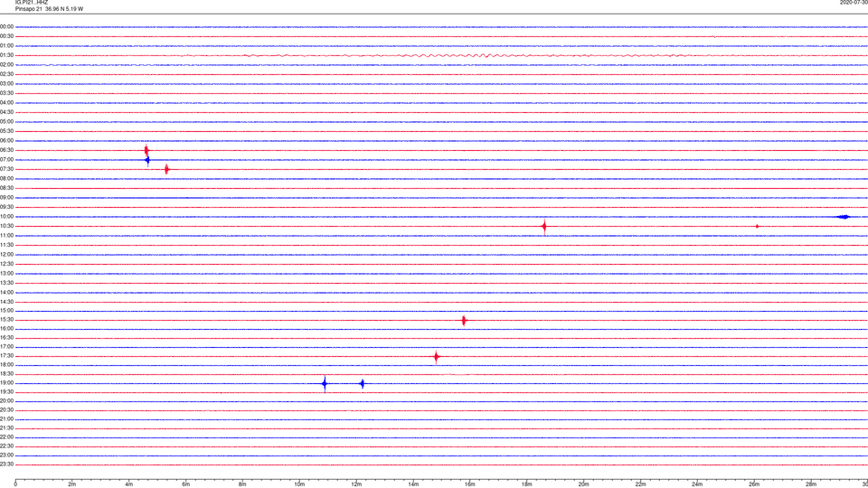The image size is (868, 488).
Task: Select the 20m tick on the time axis
Action: tap(584, 484)
